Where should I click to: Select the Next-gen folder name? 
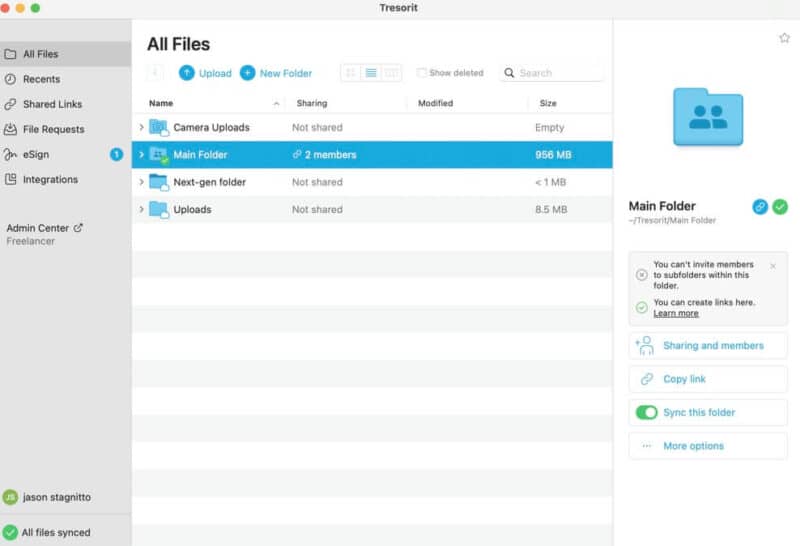(209, 182)
